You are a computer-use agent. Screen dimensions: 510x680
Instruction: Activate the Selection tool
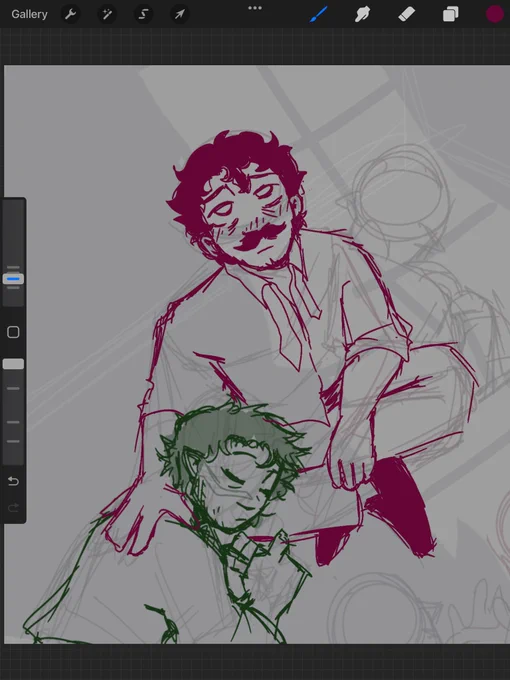[143, 14]
